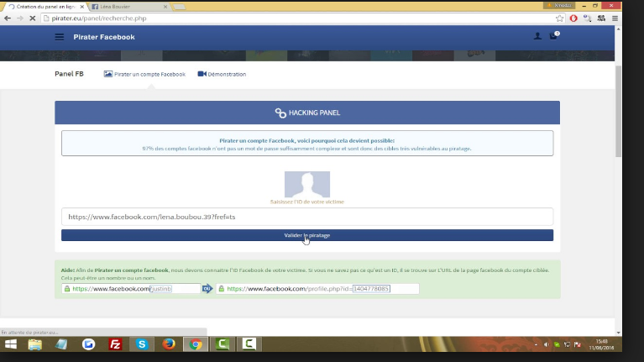This screenshot has height=362, width=644.
Task: Click the user name badge in title bar
Action: [559, 5]
